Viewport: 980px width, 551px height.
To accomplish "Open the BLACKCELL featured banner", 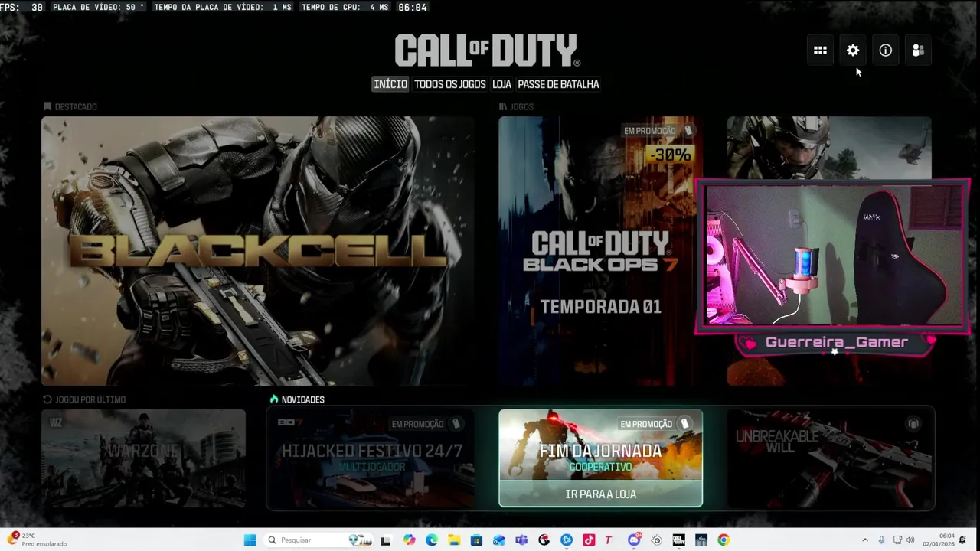I will pos(258,251).
